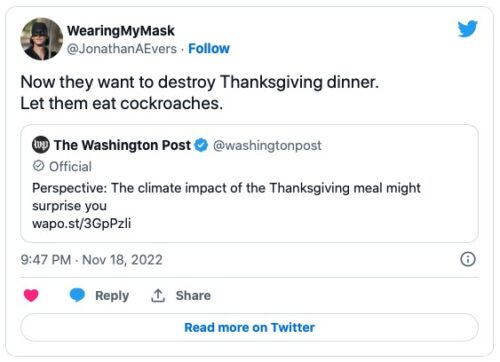Screen dimensions: 500x362
Task: Open the @JonathanAEvers handle
Action: 122,49
